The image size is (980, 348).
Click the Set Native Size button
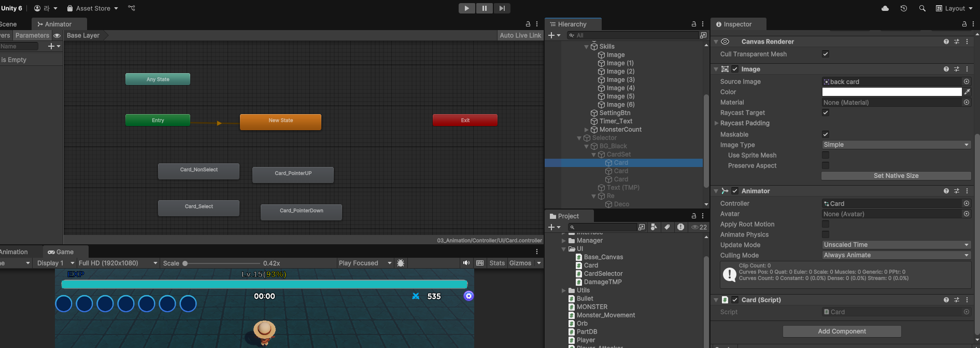tap(896, 176)
